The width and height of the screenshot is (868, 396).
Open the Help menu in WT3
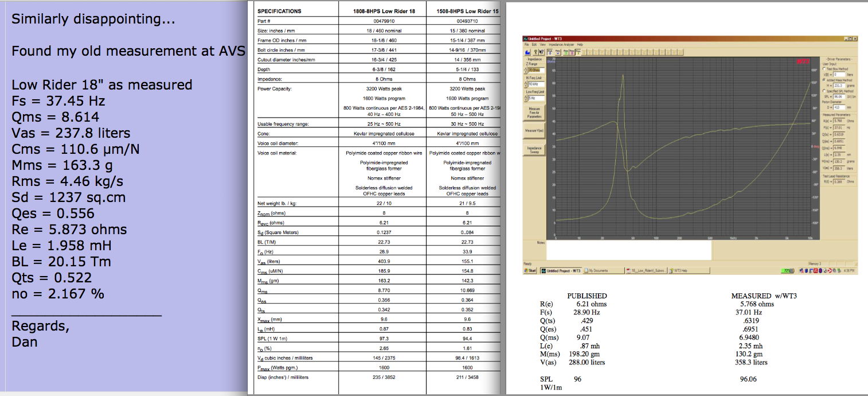pos(580,45)
